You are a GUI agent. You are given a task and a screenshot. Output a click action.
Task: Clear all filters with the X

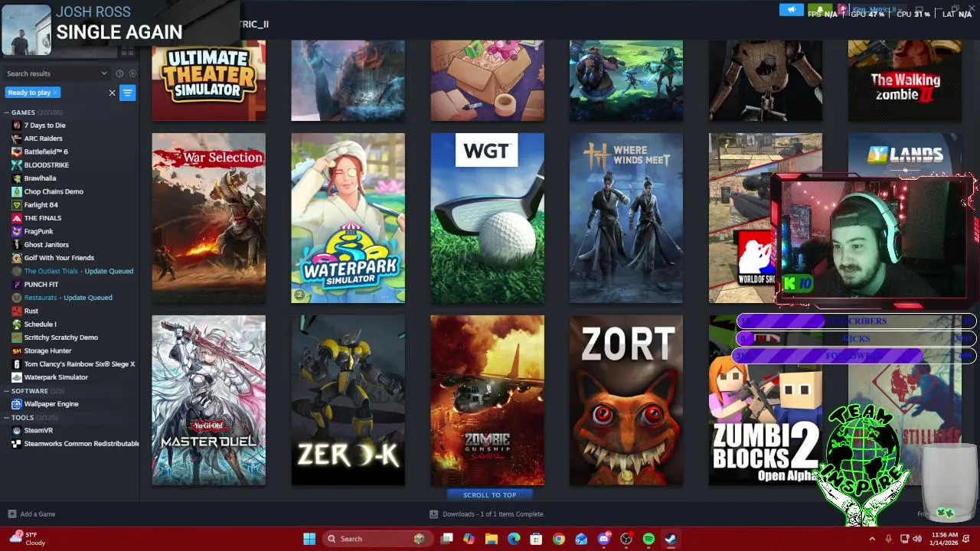coord(112,93)
